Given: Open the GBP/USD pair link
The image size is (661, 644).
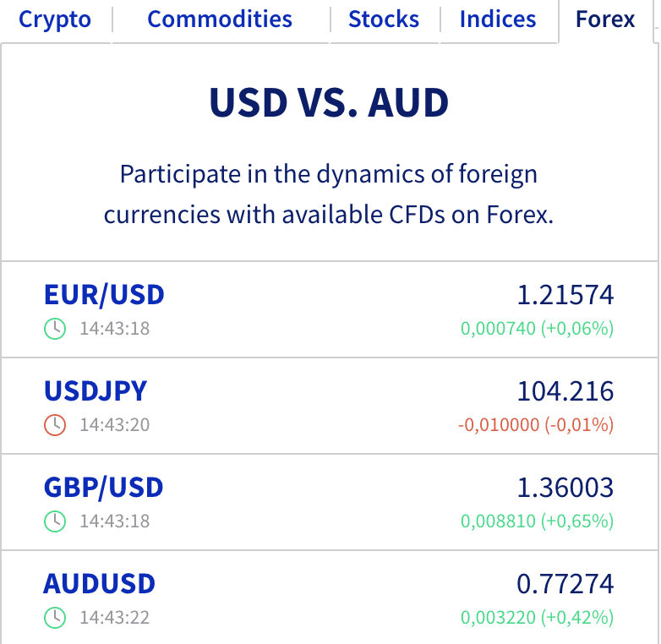Looking at the screenshot, I should click(103, 488).
